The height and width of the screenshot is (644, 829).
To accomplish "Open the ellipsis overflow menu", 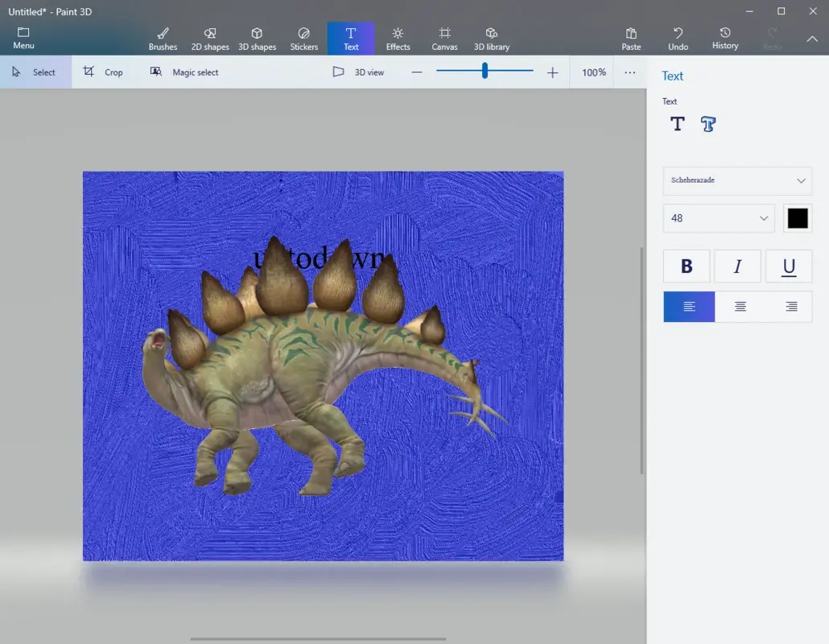I will [630, 72].
